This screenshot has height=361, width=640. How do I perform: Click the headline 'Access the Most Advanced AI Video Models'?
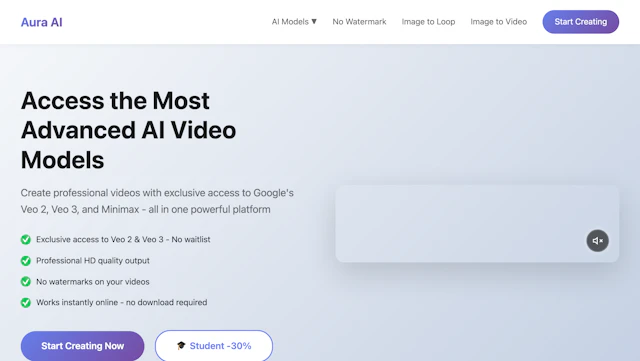point(129,130)
